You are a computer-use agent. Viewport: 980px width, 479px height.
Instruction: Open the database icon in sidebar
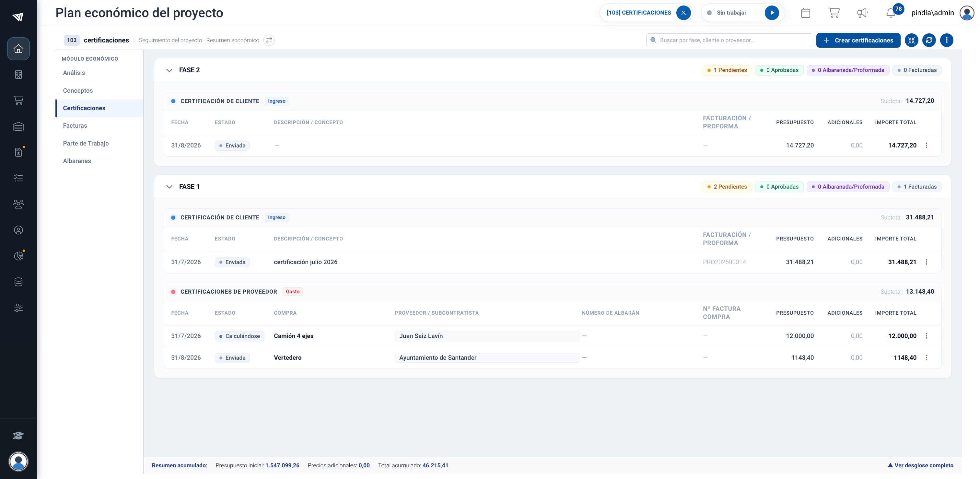(x=18, y=282)
